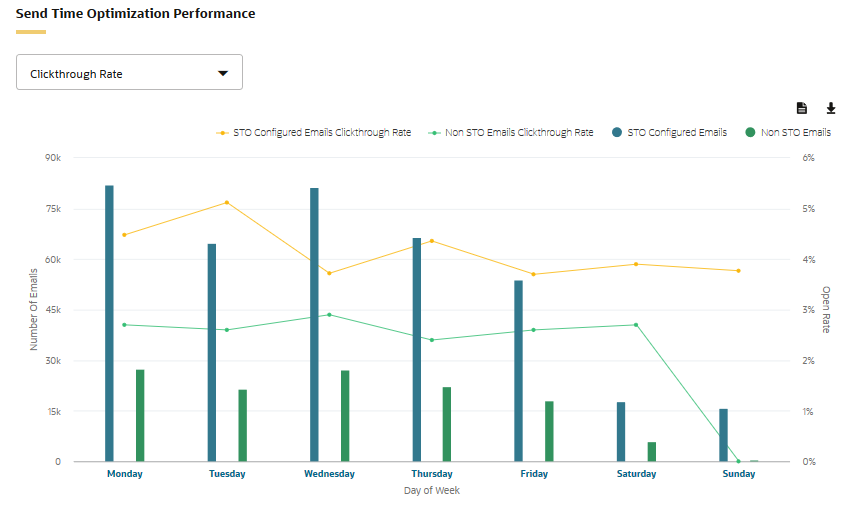Click Friday's green Non STO emails bar

click(549, 431)
